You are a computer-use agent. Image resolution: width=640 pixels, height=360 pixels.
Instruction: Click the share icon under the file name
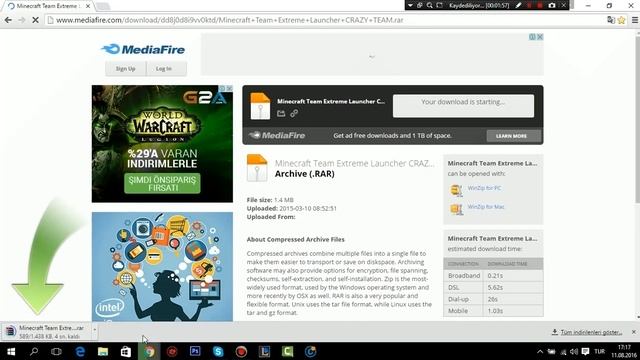pyautogui.click(x=281, y=113)
